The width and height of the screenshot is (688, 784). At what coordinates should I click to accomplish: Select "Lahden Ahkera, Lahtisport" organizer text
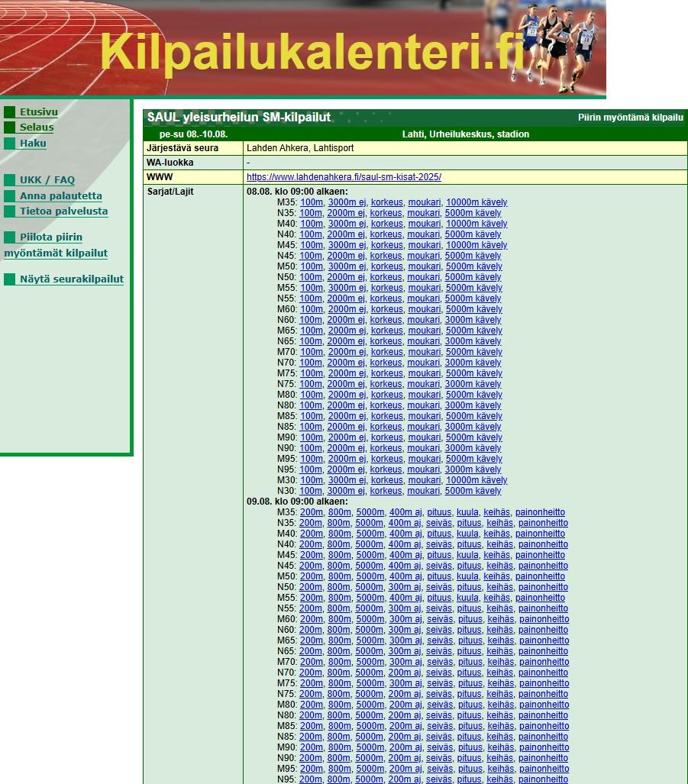tap(300, 148)
